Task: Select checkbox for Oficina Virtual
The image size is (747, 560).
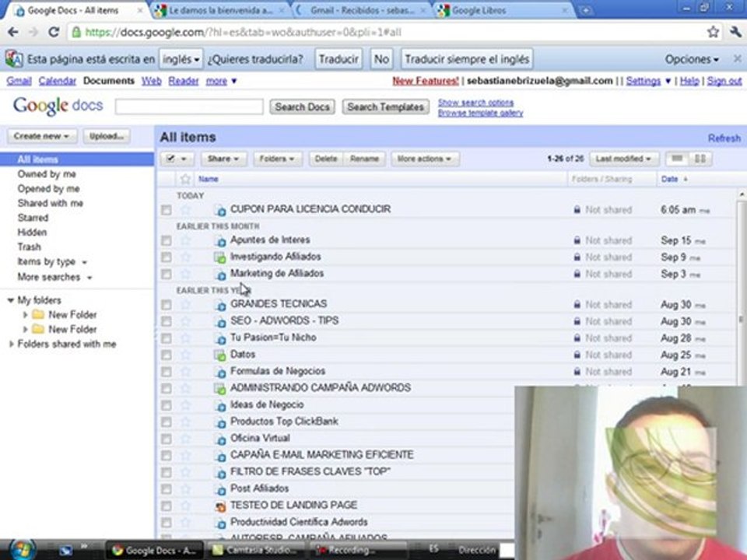Action: click(x=167, y=439)
